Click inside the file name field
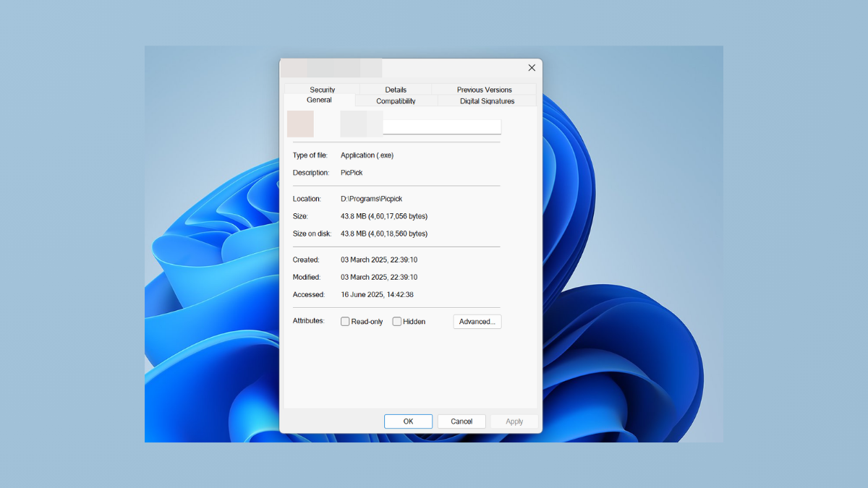Screen dimensions: 868x488 (441, 126)
